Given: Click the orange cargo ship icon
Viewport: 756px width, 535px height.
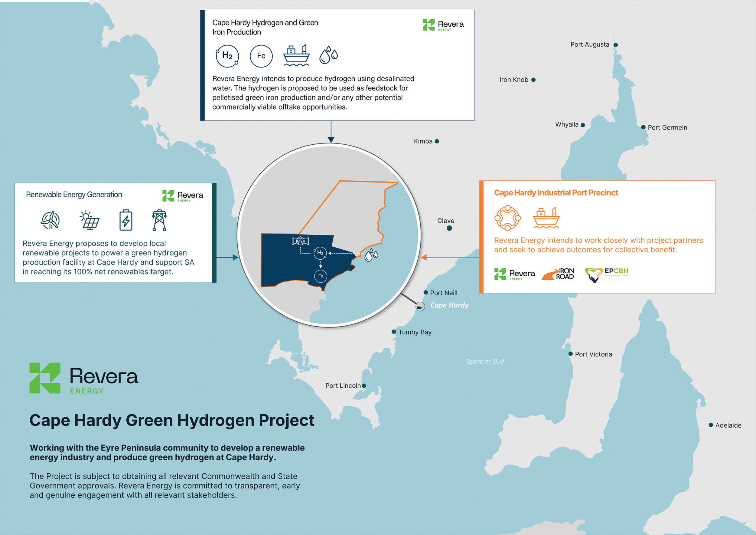Looking at the screenshot, I should coord(546,218).
